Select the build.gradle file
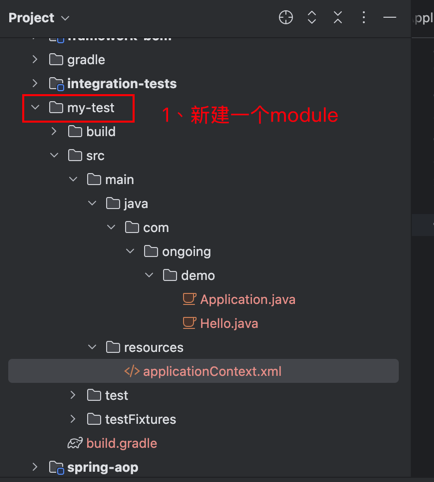This screenshot has height=482, width=434. pos(122,443)
